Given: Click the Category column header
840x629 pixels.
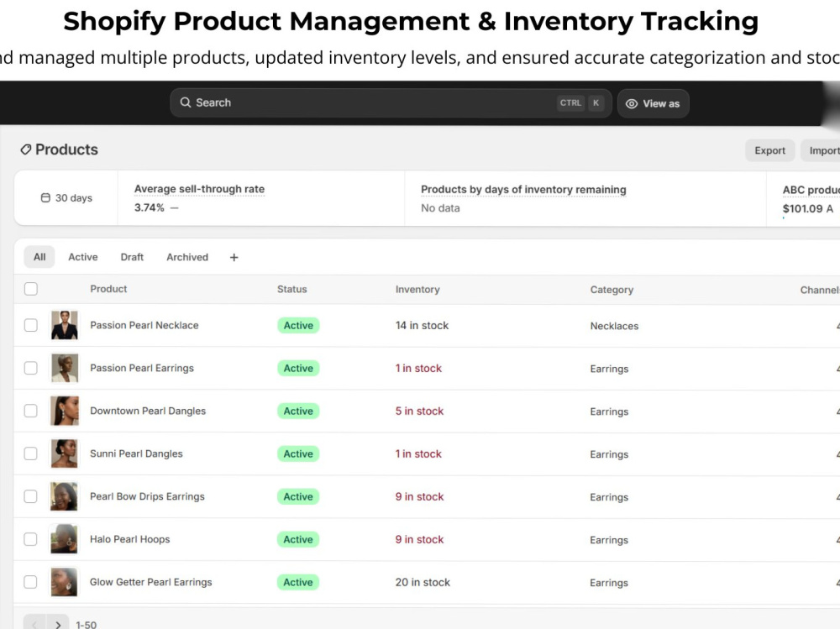Looking at the screenshot, I should click(x=612, y=290).
